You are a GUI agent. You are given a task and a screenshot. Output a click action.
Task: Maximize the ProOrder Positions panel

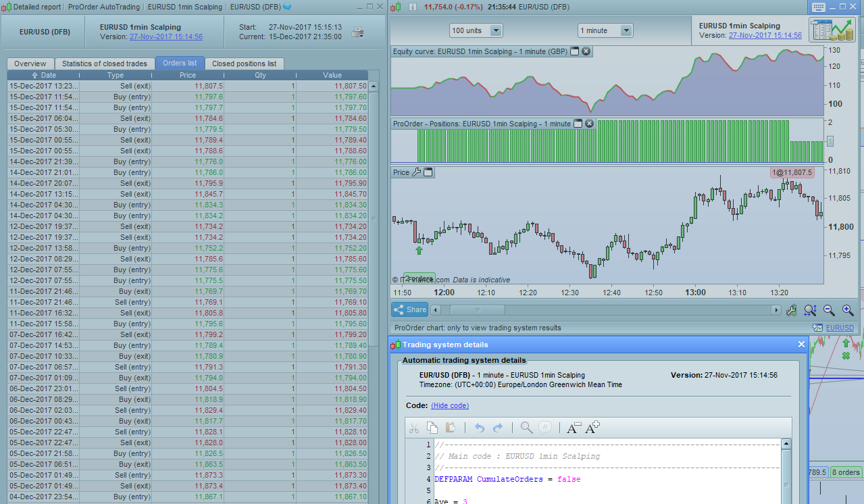coord(578,124)
